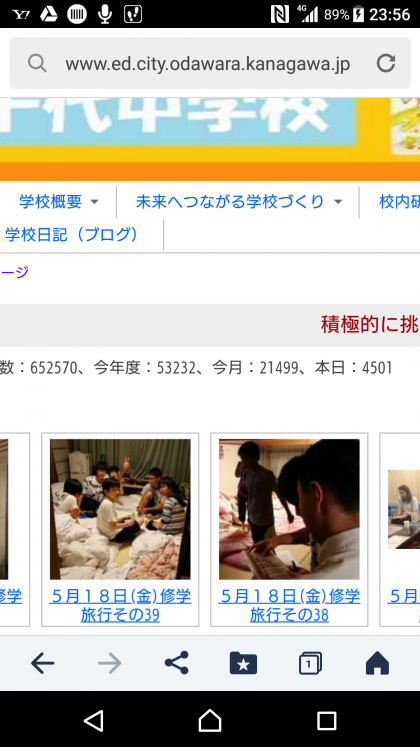Tap the URL address field
The height and width of the screenshot is (747, 420).
[208, 63]
